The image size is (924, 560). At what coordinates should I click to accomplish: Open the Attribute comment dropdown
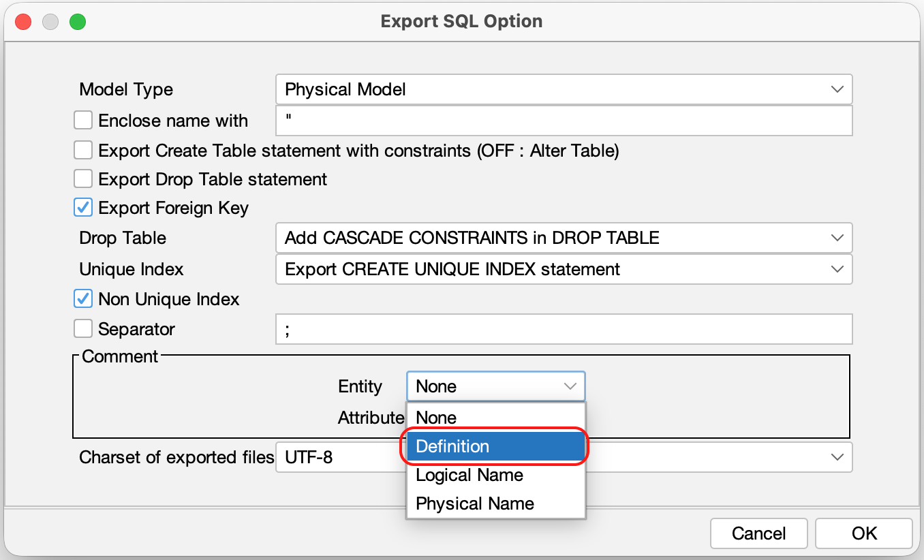click(x=495, y=418)
